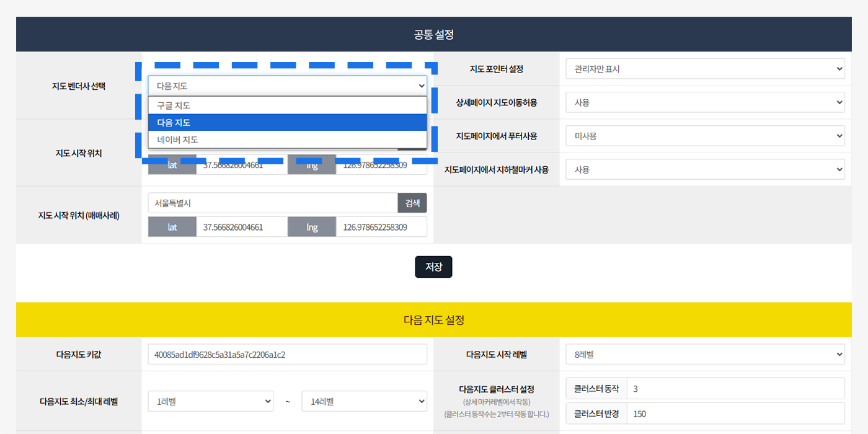Click the lat value field for 매매사례

(242, 227)
